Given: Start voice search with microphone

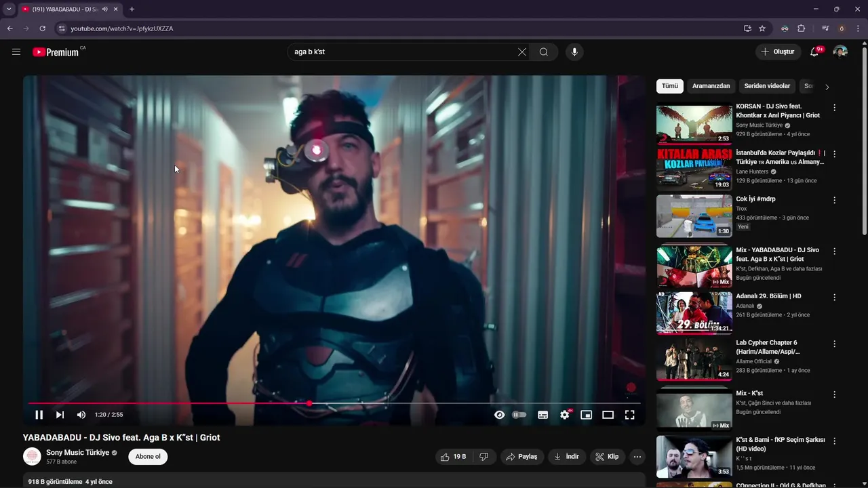Looking at the screenshot, I should tap(574, 52).
